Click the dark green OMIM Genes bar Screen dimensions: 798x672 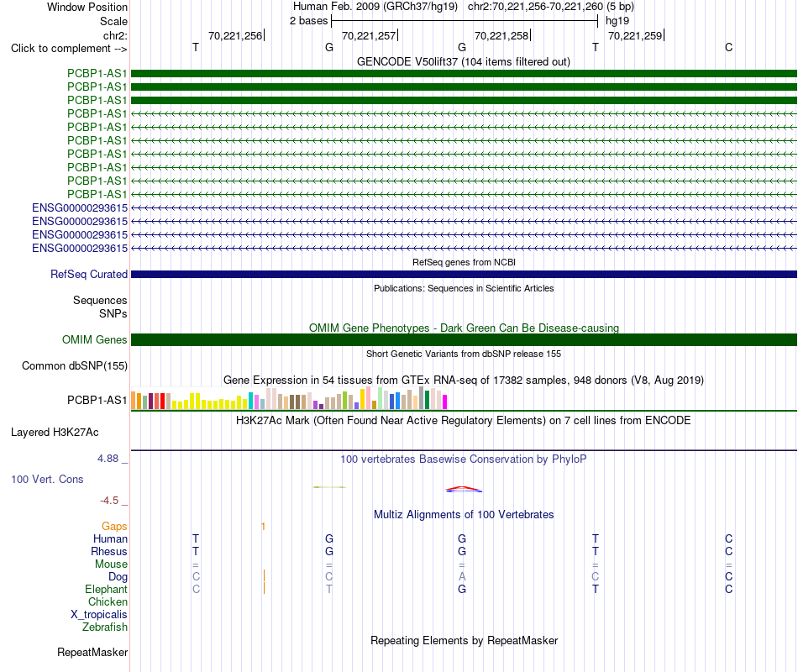point(464,339)
